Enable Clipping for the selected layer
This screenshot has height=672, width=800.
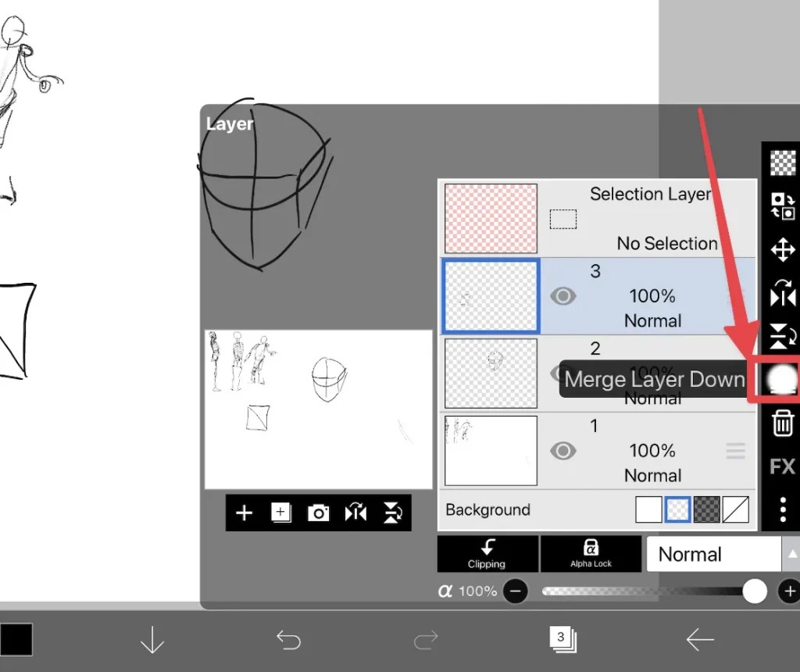[487, 554]
